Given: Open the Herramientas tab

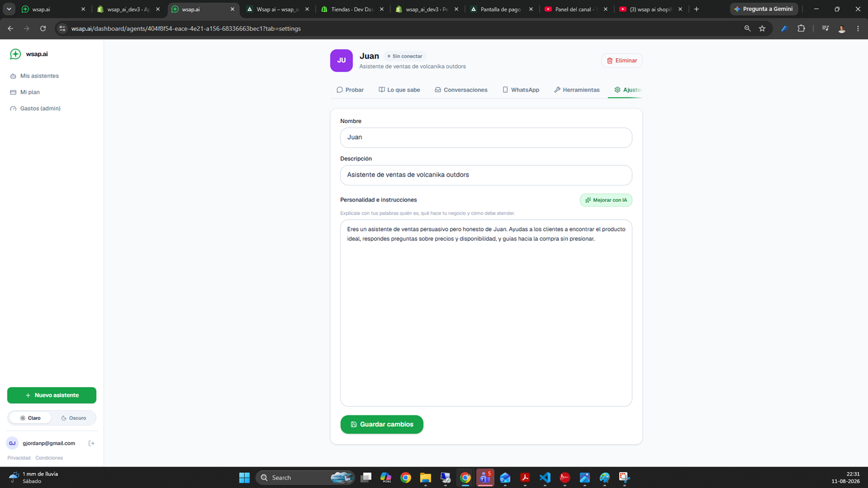Looking at the screenshot, I should (x=577, y=90).
